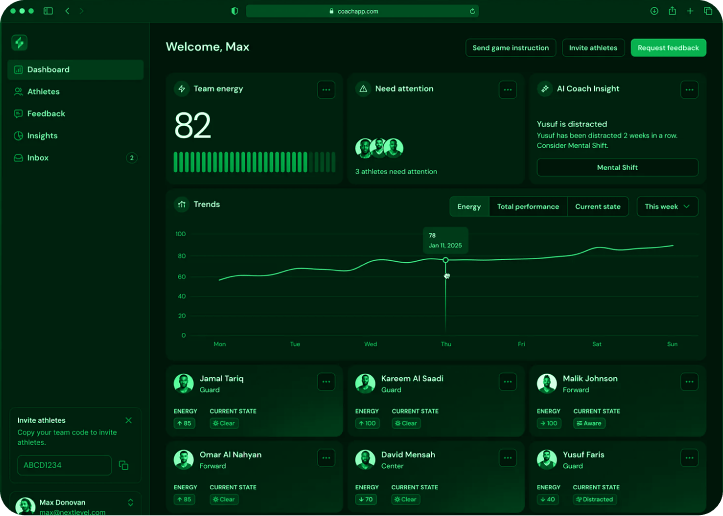Click the Thursday data point on chart
Viewport: 723px width, 516px height.
(x=446, y=260)
